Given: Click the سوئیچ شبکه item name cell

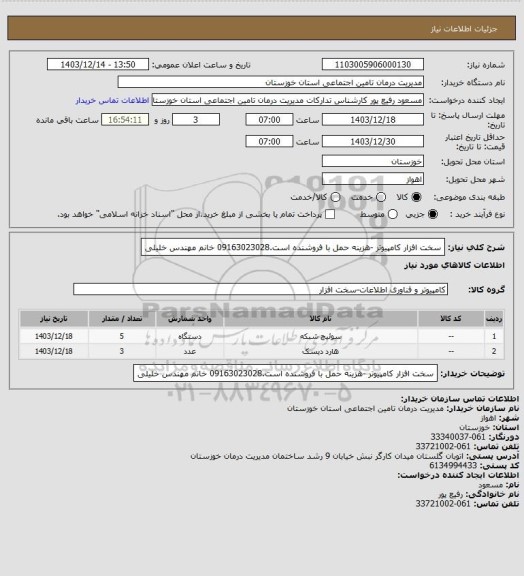Looking at the screenshot, I should coord(320,336).
